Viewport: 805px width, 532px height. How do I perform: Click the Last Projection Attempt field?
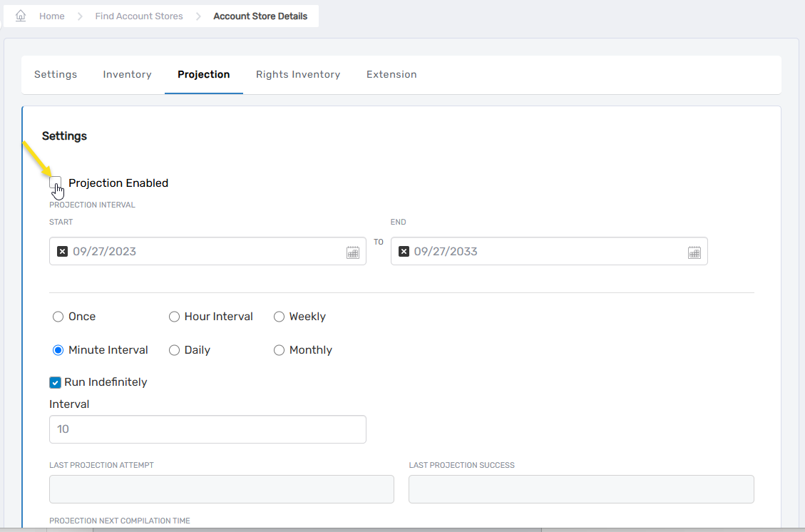click(x=221, y=489)
